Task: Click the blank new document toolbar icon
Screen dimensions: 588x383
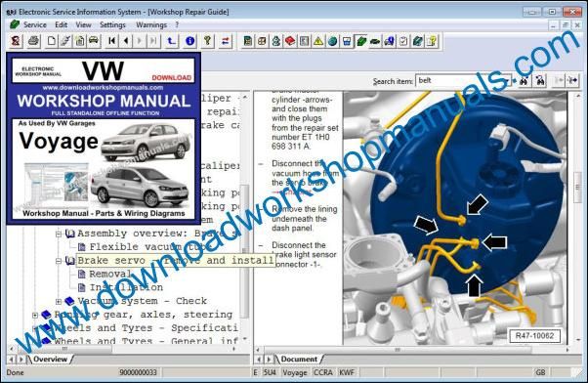Action: [52, 40]
